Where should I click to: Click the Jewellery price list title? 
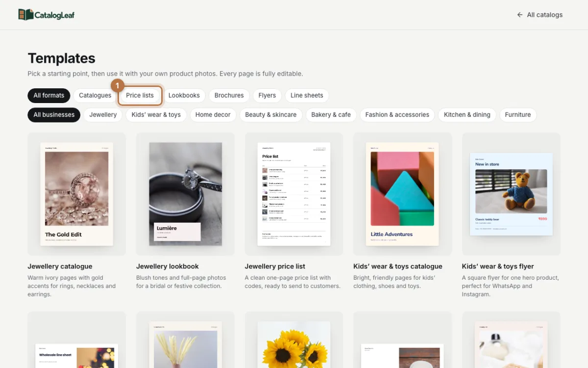point(275,266)
